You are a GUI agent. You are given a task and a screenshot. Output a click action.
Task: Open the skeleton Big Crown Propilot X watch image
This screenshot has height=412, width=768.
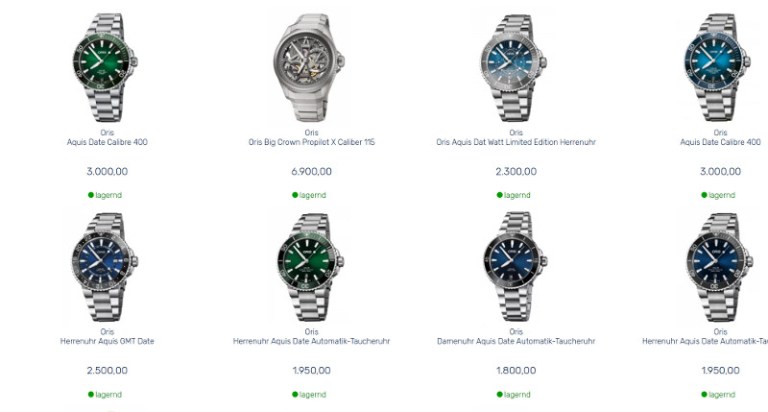click(x=311, y=68)
